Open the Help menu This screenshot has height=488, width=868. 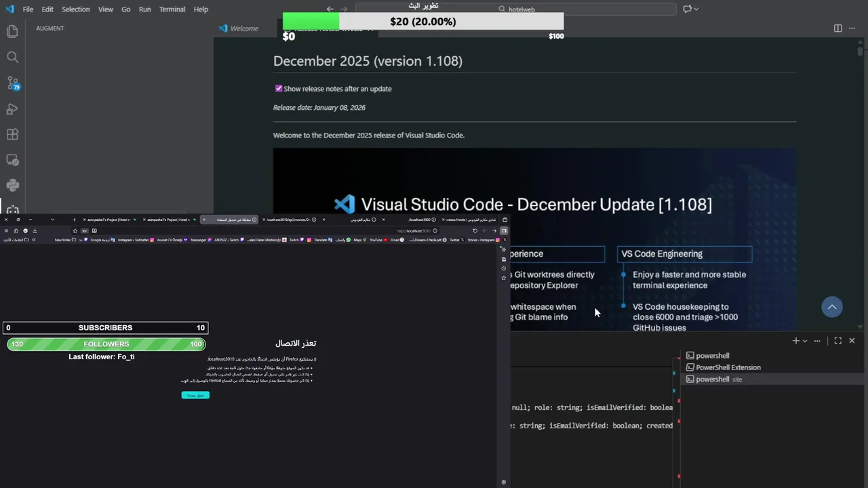pyautogui.click(x=201, y=9)
